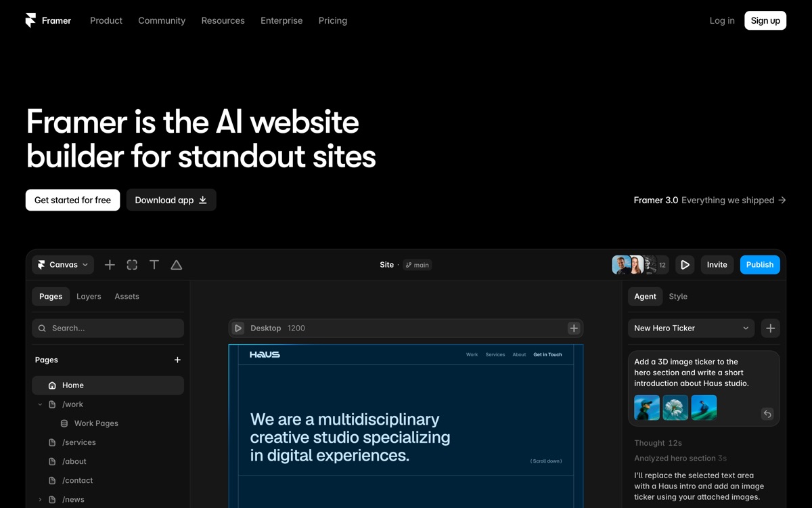Open Framer 3.0 Everything we shipped link

click(x=710, y=200)
